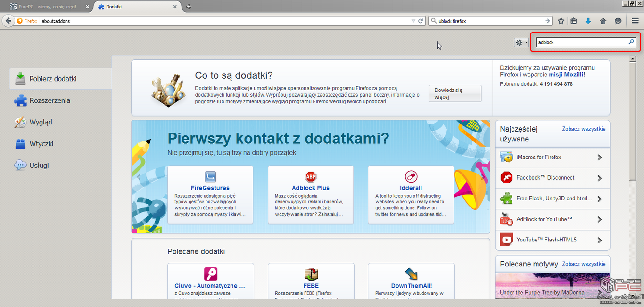The height and width of the screenshot is (307, 644).
Task: Select the Dodatki browser tab
Action: coord(138,7)
